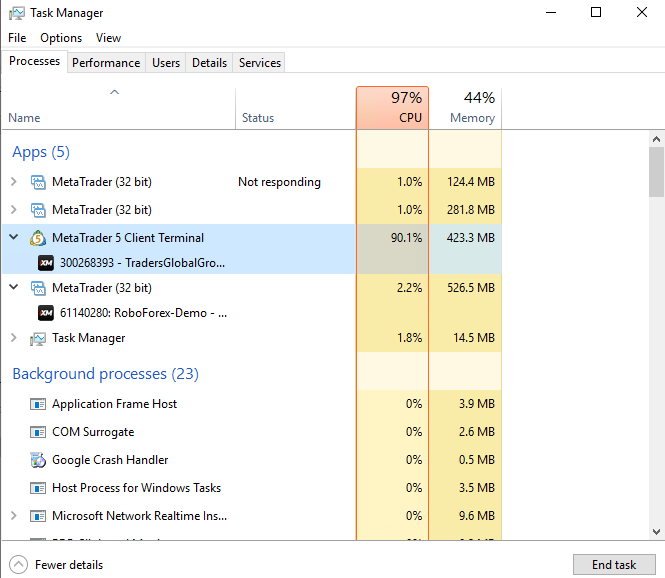Viewport: 665px width, 578px height.
Task: Click the Task Manager title bar icon
Action: pos(17,13)
